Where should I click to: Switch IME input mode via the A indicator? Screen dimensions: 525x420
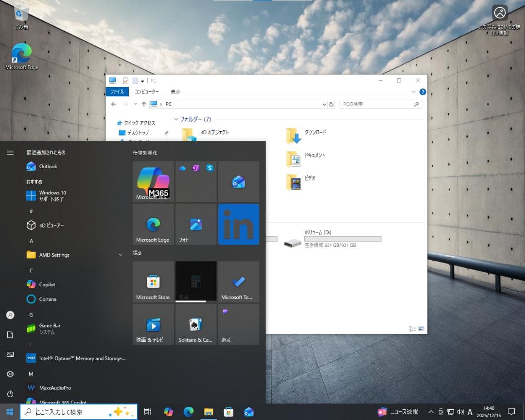(x=470, y=412)
